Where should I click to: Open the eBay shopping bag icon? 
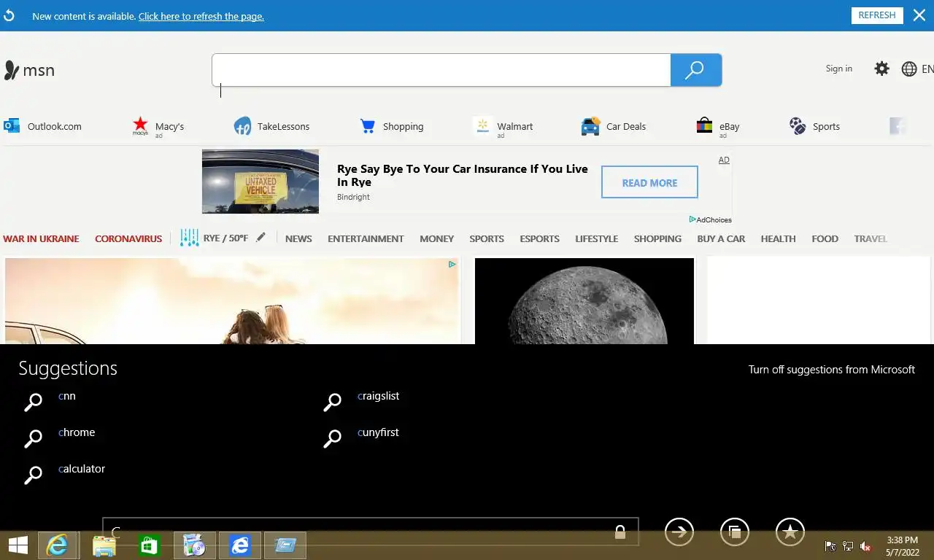[x=704, y=126]
